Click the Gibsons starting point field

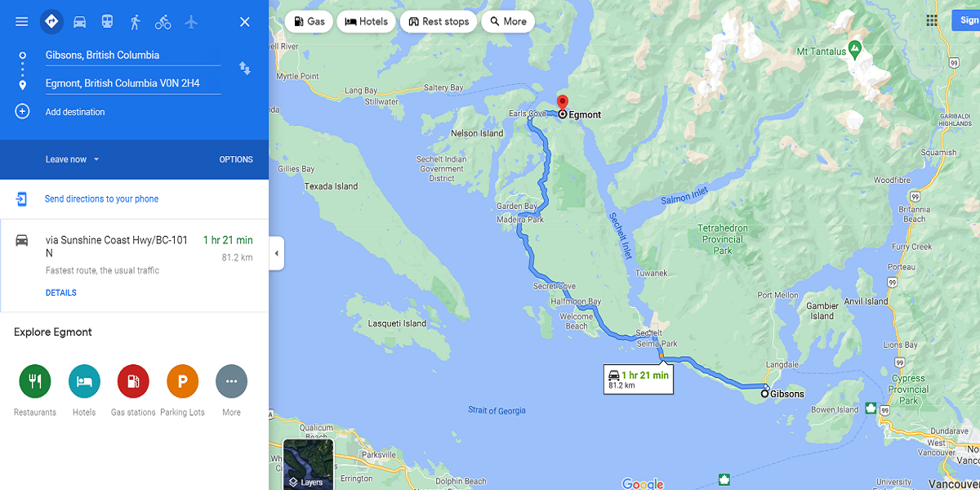point(132,56)
